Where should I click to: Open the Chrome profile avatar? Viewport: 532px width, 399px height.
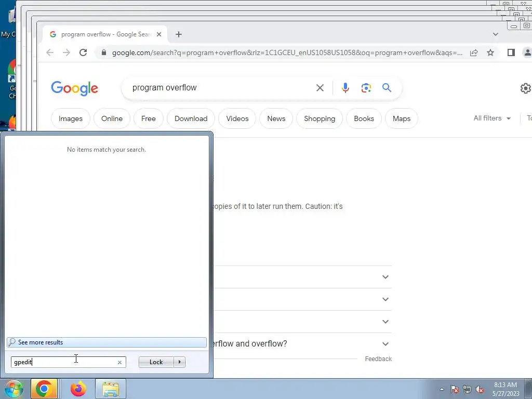pyautogui.click(x=528, y=52)
